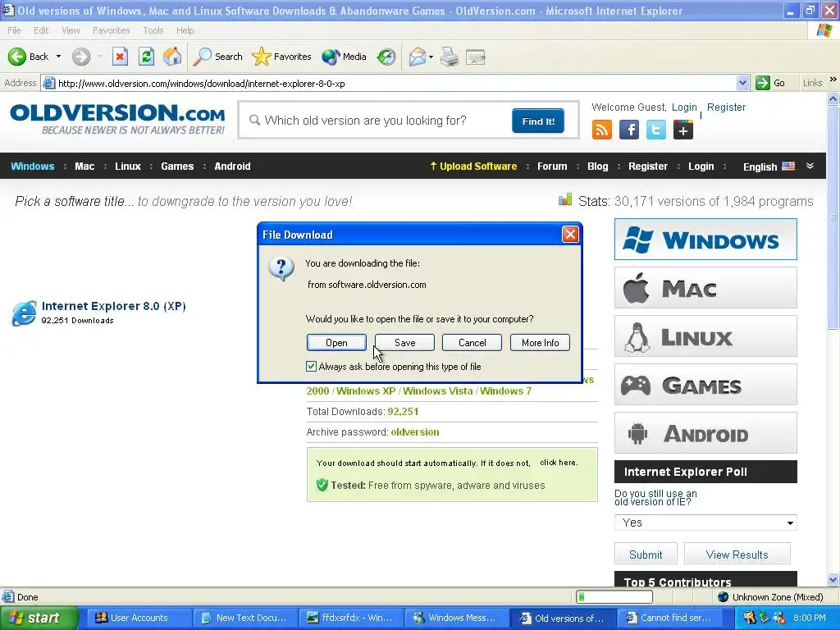Expand the Links toolbar chevron
The image size is (840, 630).
tap(833, 80)
